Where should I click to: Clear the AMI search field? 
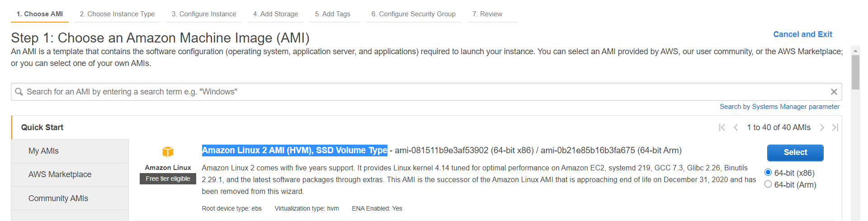click(834, 92)
